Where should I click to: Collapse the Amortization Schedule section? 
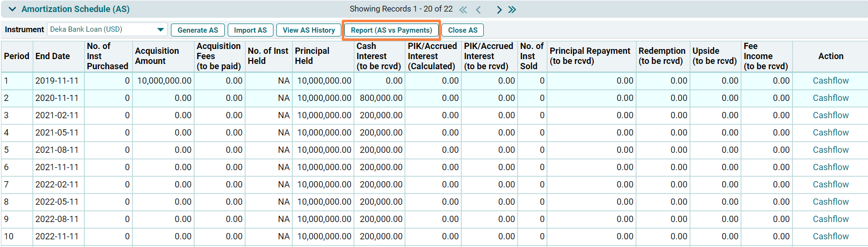coord(13,9)
